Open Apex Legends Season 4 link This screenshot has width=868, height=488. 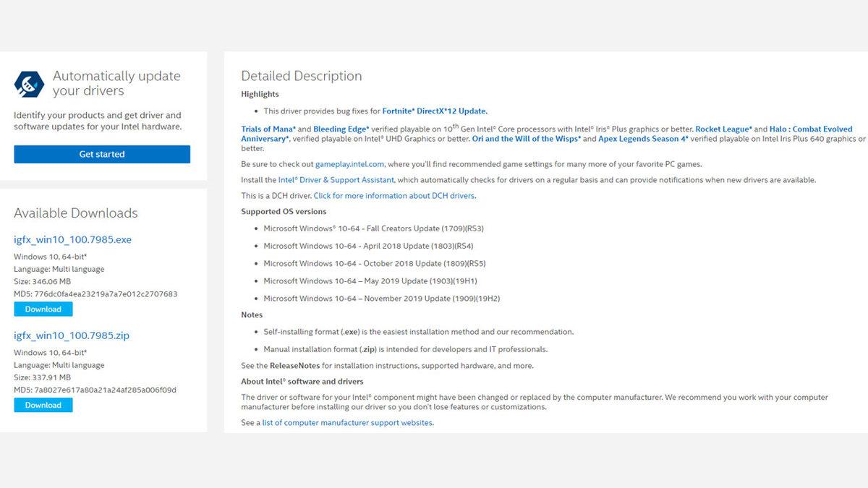643,139
